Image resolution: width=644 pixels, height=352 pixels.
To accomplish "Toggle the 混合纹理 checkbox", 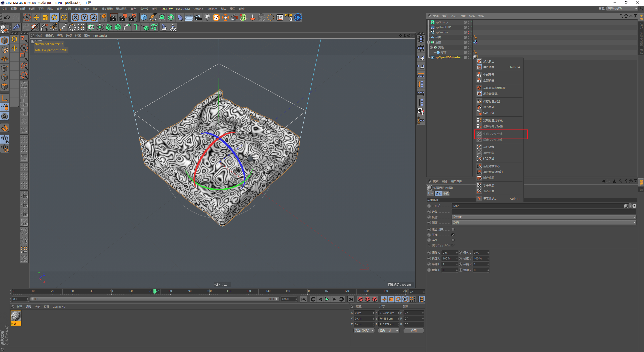I will coord(453,229).
